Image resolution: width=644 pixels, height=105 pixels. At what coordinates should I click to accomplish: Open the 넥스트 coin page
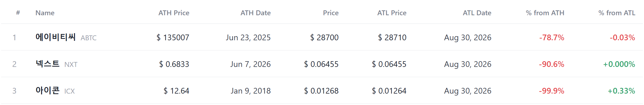coord(48,64)
